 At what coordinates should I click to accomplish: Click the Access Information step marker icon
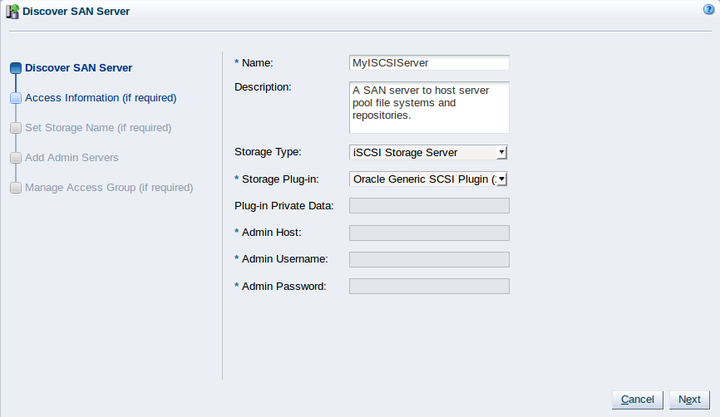coord(14,98)
